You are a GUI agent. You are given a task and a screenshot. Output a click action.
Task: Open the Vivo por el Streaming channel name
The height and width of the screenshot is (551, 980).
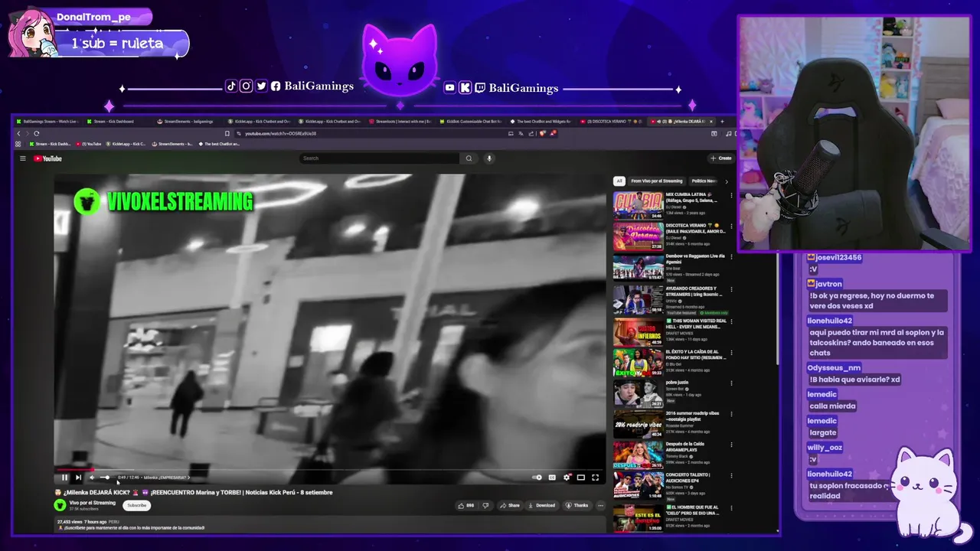click(x=92, y=503)
